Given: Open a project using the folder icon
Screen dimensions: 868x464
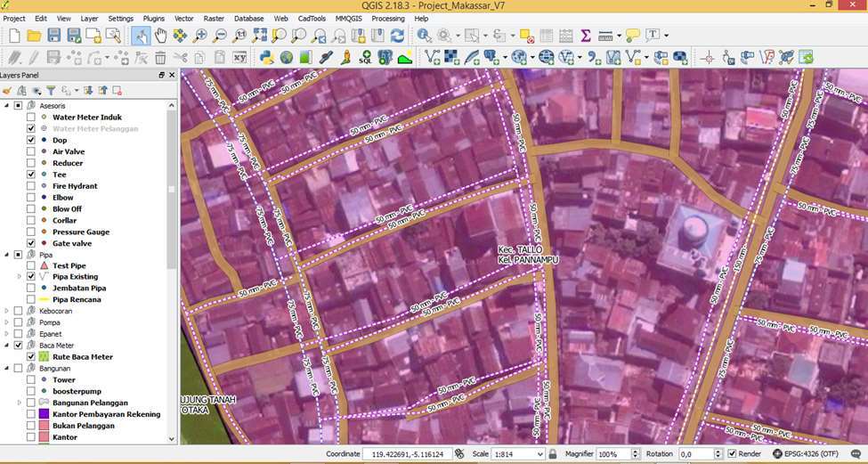Looking at the screenshot, I should pos(35,36).
